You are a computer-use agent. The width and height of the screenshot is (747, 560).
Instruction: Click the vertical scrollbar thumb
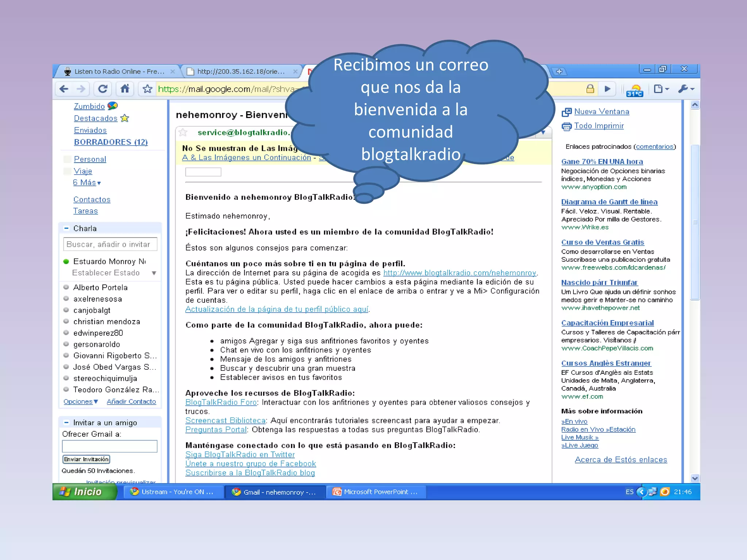[695, 222]
